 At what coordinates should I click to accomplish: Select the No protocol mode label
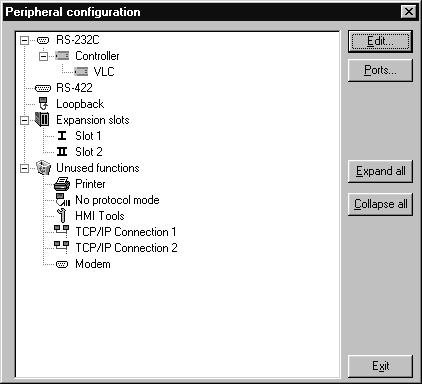pos(117,200)
